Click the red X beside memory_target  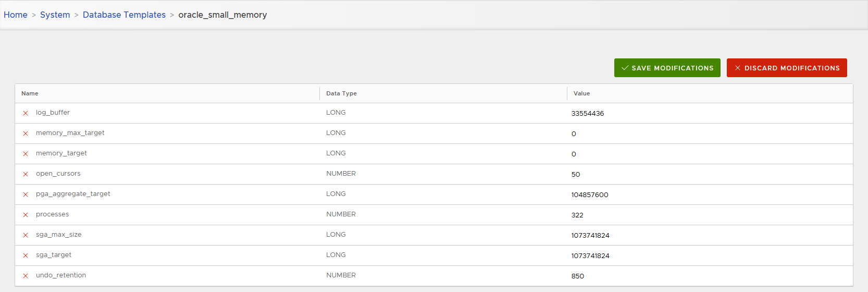26,154
